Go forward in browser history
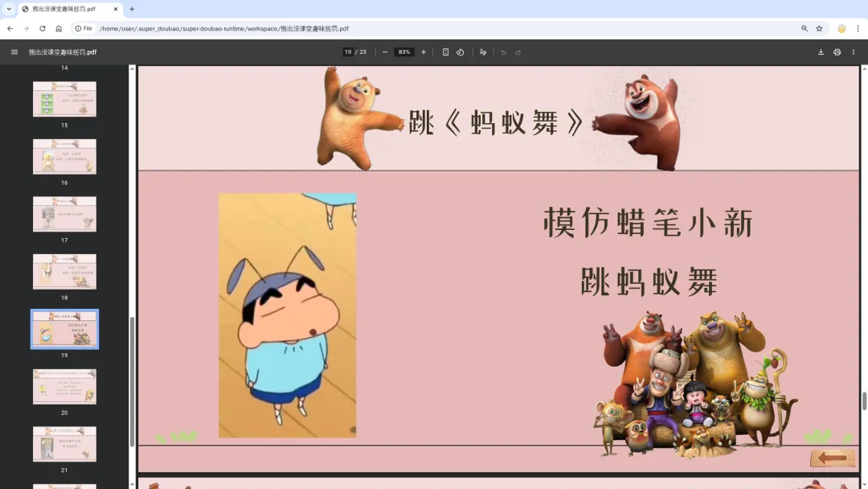This screenshot has height=489, width=868. pyautogui.click(x=26, y=28)
